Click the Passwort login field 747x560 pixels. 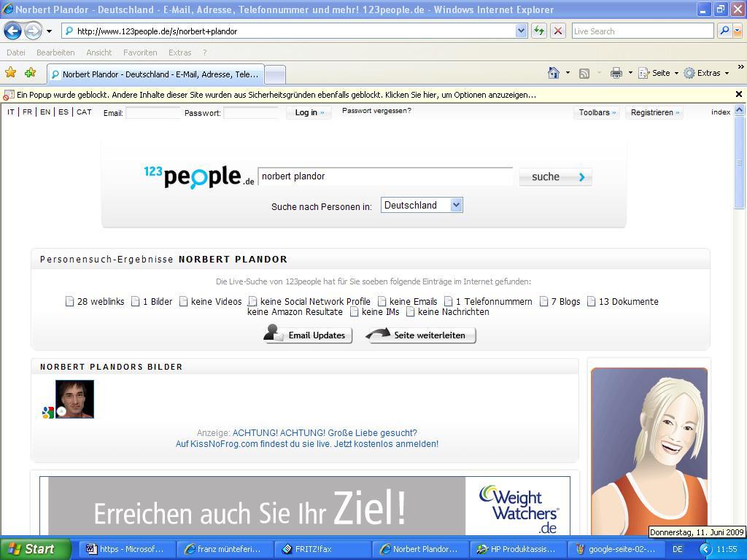(251, 113)
